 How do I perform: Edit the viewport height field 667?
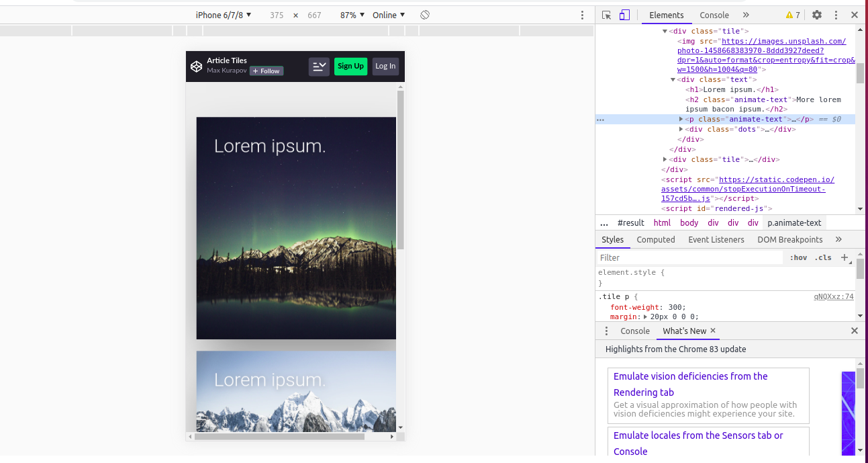tap(314, 15)
